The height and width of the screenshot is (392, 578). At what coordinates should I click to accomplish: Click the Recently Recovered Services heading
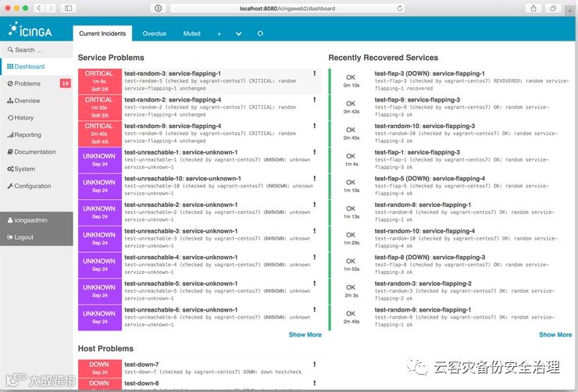[383, 58]
